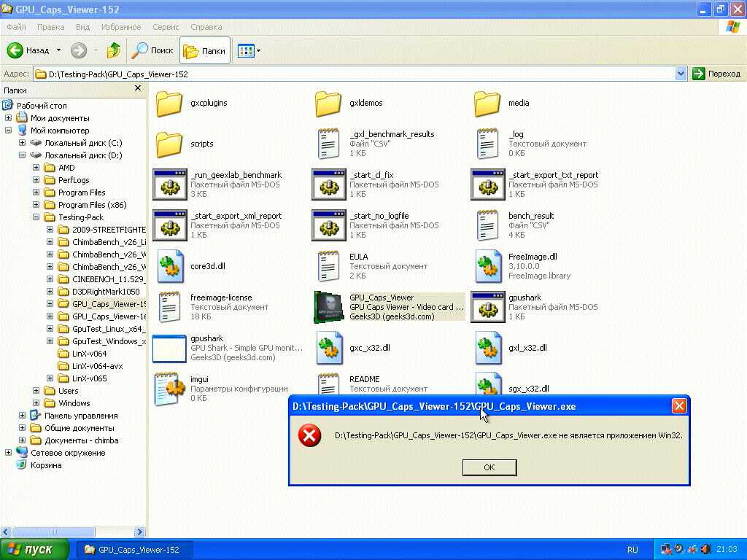
Task: Select the FreeImage.dll file icon
Action: click(488, 267)
